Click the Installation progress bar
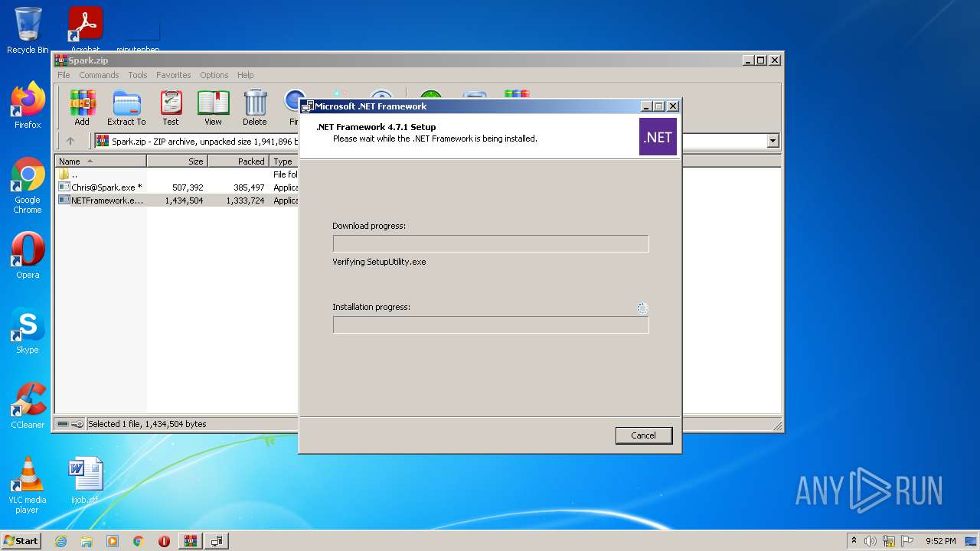 tap(491, 324)
